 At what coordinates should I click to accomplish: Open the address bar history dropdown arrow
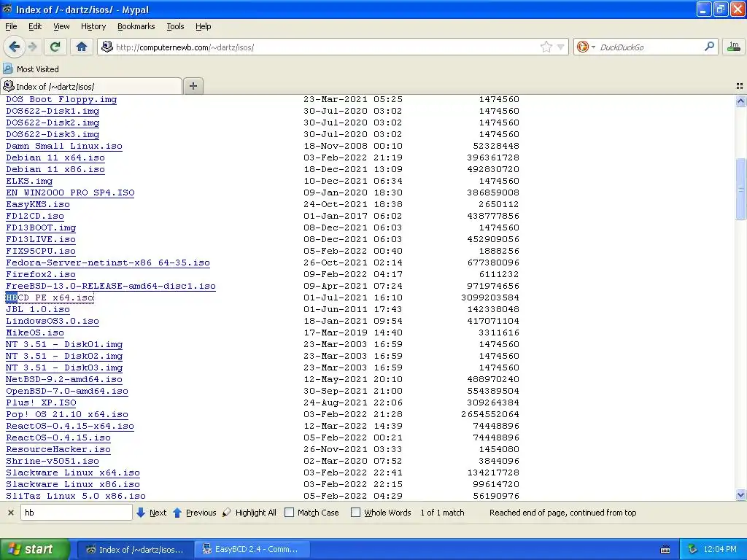coord(561,47)
